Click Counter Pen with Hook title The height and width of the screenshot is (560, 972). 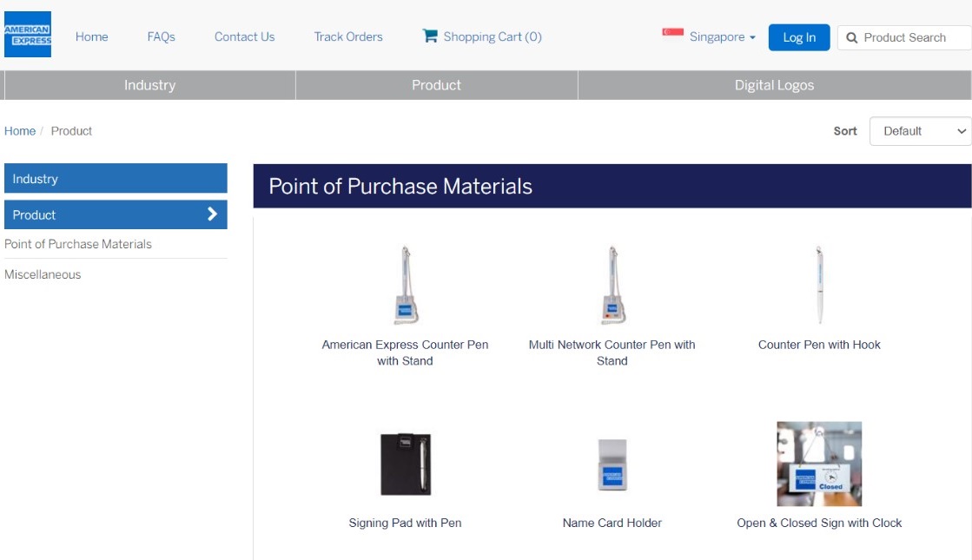click(x=819, y=345)
